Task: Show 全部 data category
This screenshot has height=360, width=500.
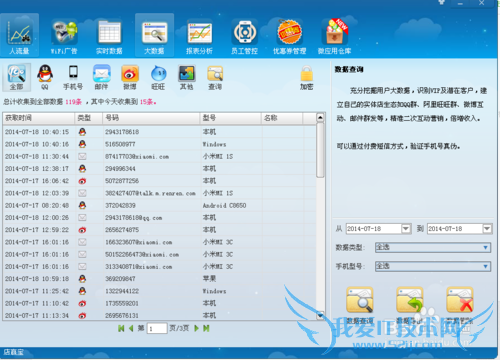Action: [x=17, y=77]
